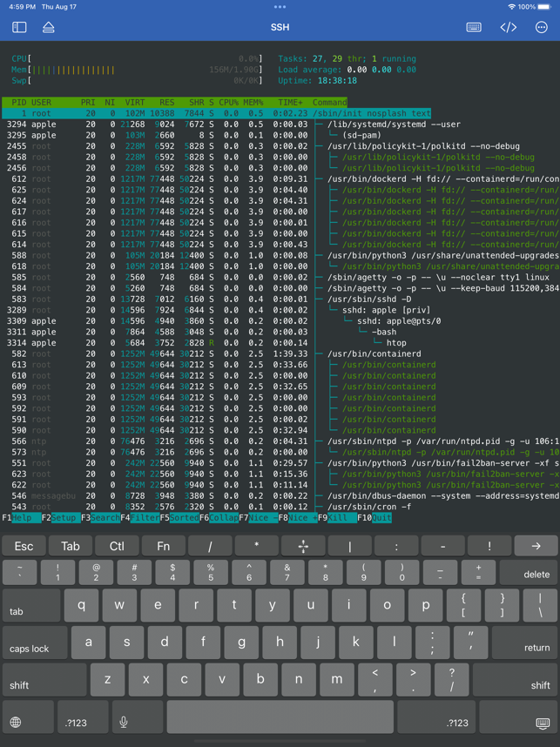Open the keyboard icon in the header

click(x=473, y=27)
